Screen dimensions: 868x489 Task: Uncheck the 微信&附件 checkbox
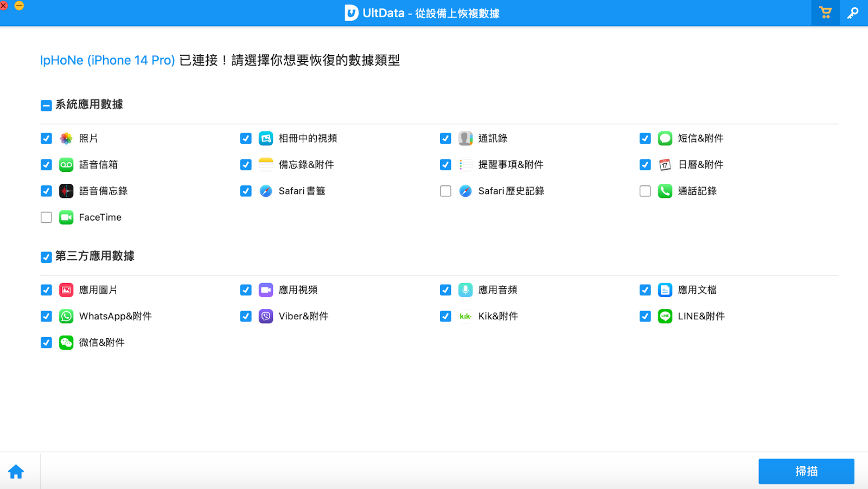(x=46, y=343)
